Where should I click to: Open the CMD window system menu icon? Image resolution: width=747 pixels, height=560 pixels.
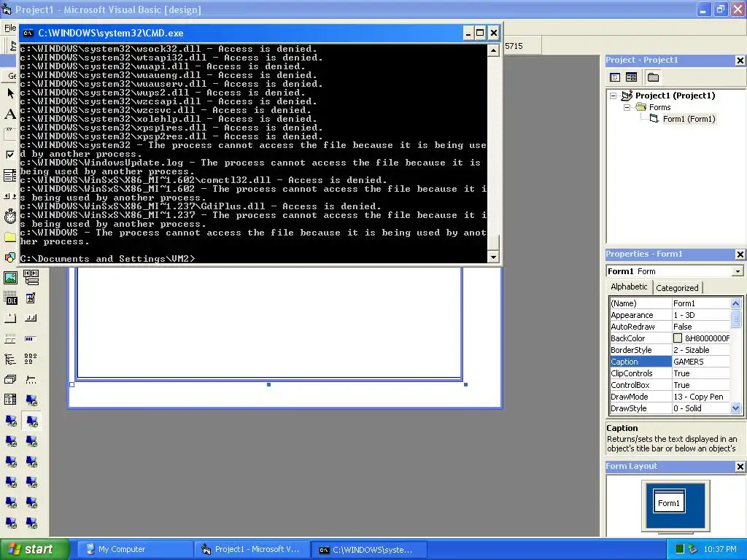(x=28, y=33)
